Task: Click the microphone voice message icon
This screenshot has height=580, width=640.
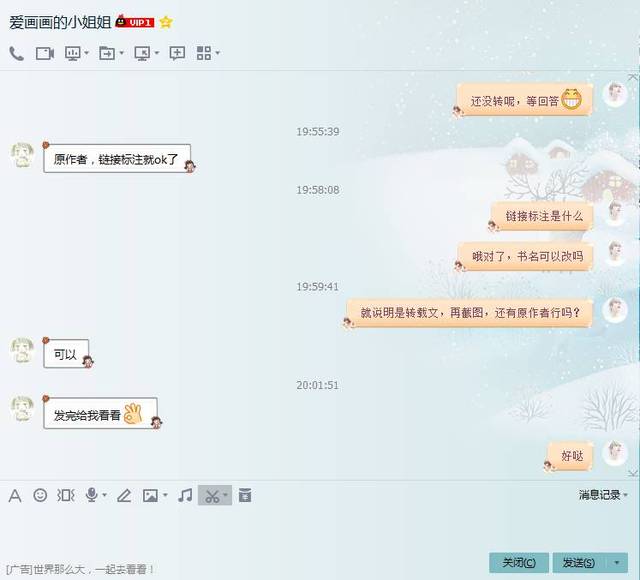Action: pos(91,495)
